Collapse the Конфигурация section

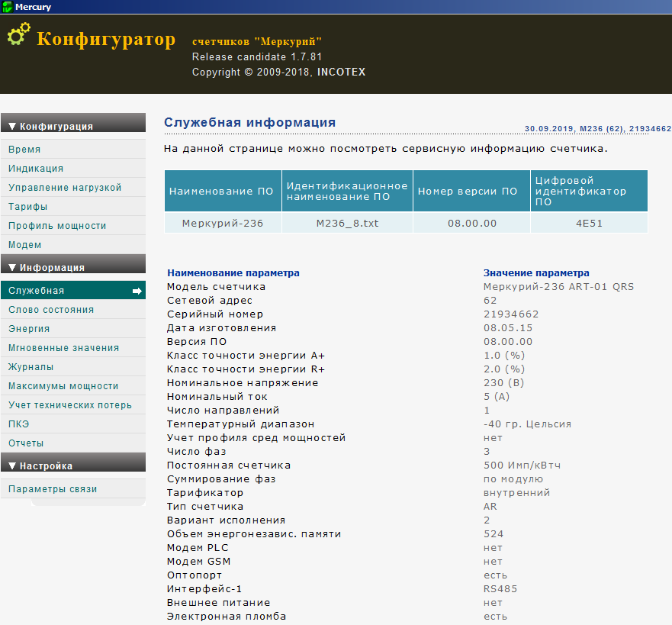click(x=73, y=123)
